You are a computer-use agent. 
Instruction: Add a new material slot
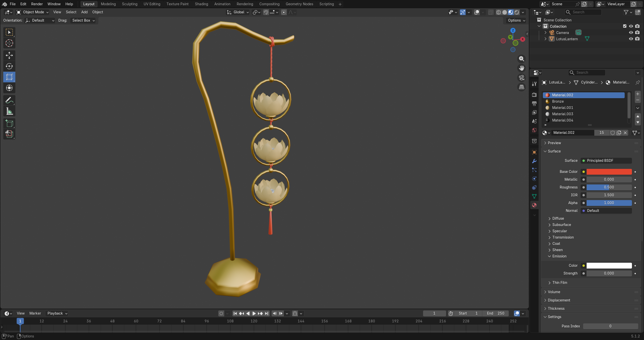coord(638,94)
